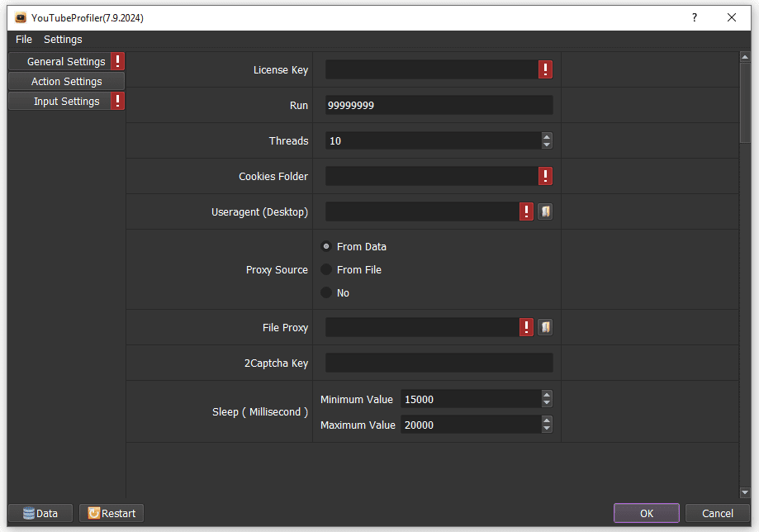Click the License Key warning icon
The width and height of the screenshot is (759, 532).
545,69
